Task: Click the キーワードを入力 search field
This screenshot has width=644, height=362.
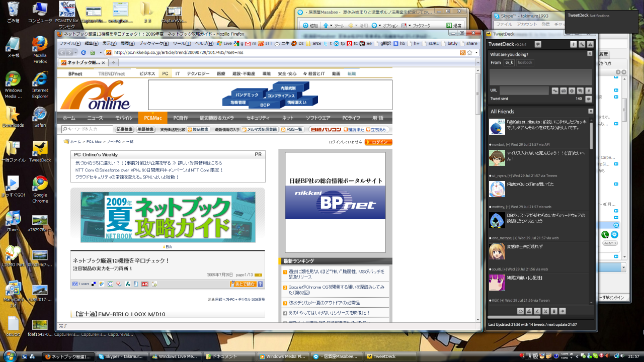Action: 88,129
